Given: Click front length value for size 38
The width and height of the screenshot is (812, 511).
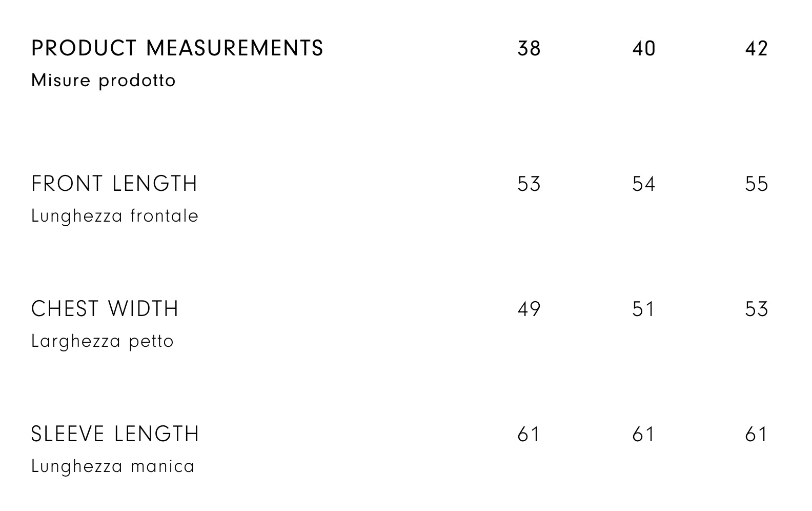Looking at the screenshot, I should (x=529, y=184).
